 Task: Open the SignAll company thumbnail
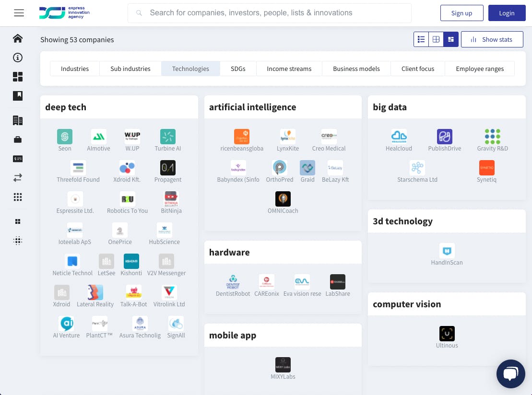pyautogui.click(x=176, y=324)
